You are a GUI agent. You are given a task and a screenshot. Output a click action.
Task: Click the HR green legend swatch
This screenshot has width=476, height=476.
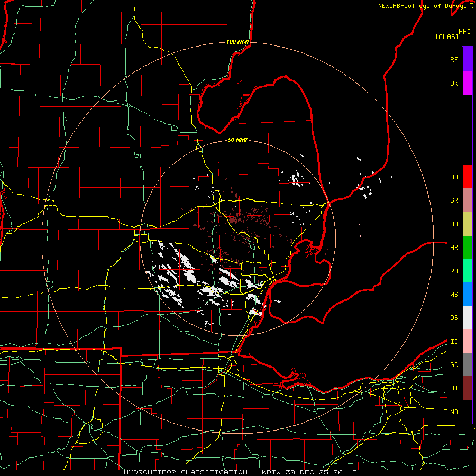[467, 248]
